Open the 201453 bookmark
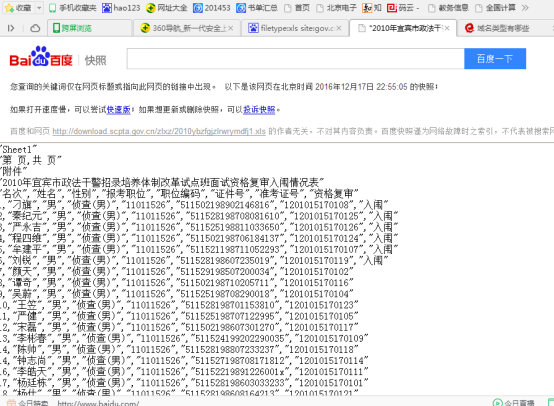The width and height of the screenshot is (554, 406). tap(212, 8)
